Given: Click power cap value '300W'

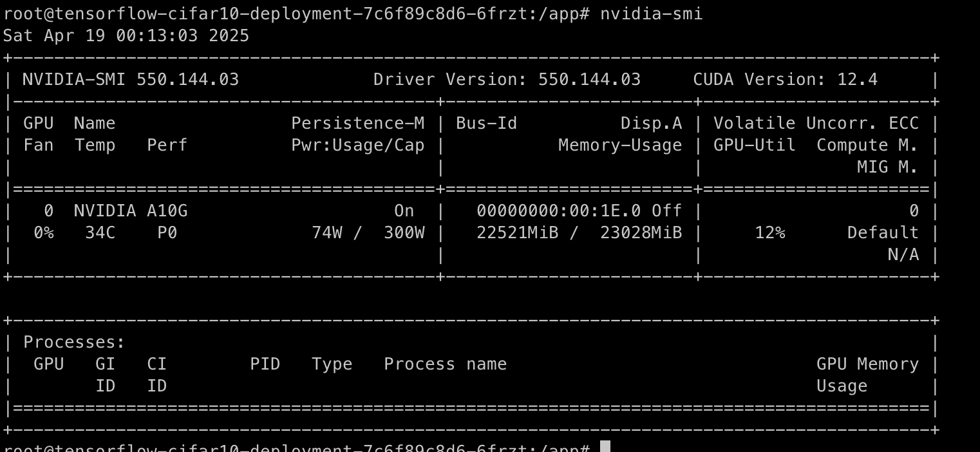Looking at the screenshot, I should 404,232.
